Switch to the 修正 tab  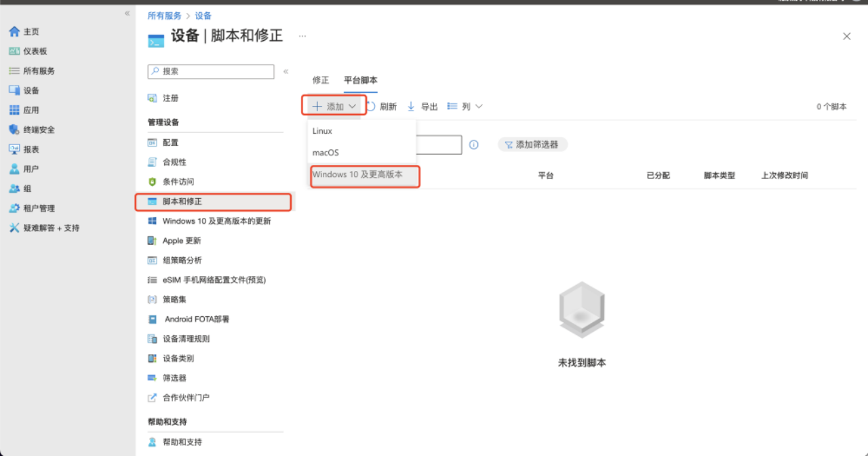[321, 80]
